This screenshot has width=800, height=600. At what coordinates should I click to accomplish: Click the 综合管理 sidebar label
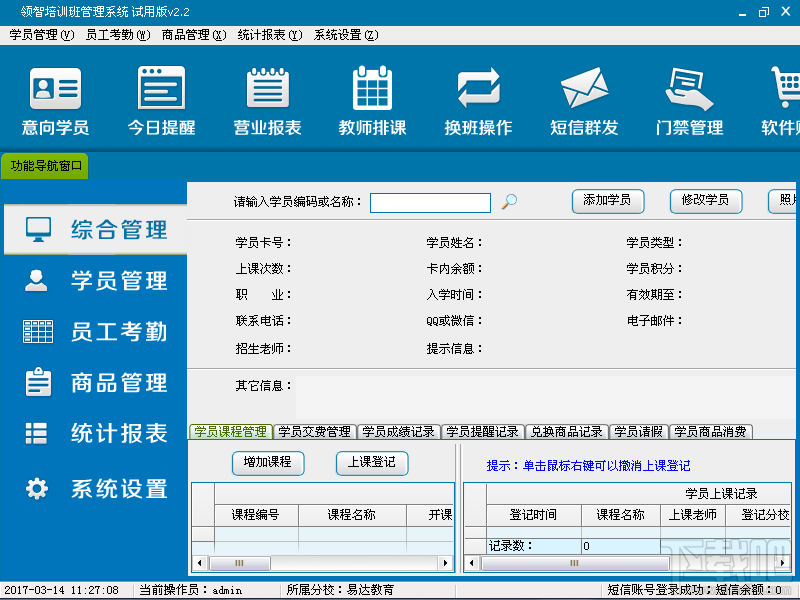(119, 230)
